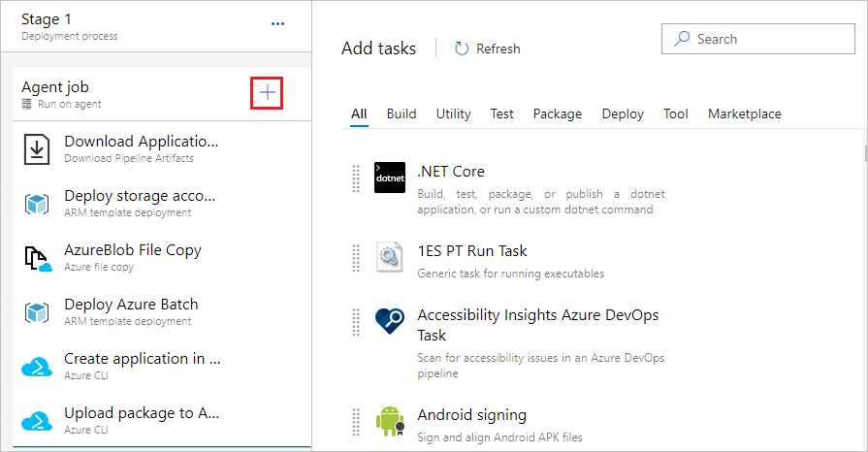Click the .NET Core dotnet icon
The image size is (868, 452).
pos(390,178)
